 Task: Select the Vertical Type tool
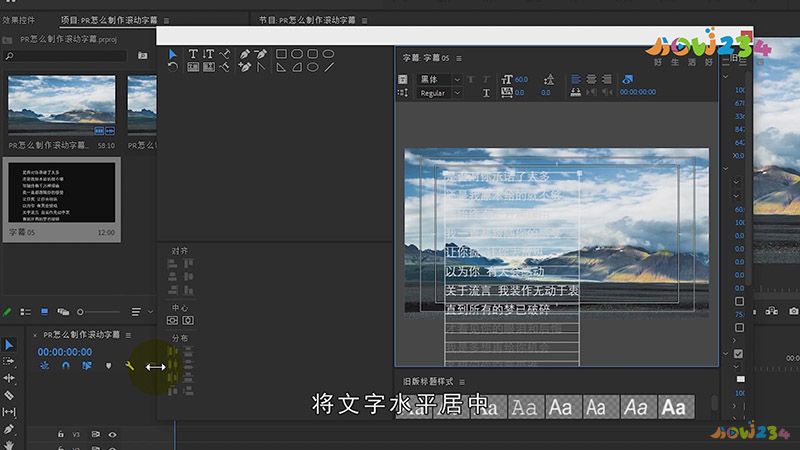(208, 54)
